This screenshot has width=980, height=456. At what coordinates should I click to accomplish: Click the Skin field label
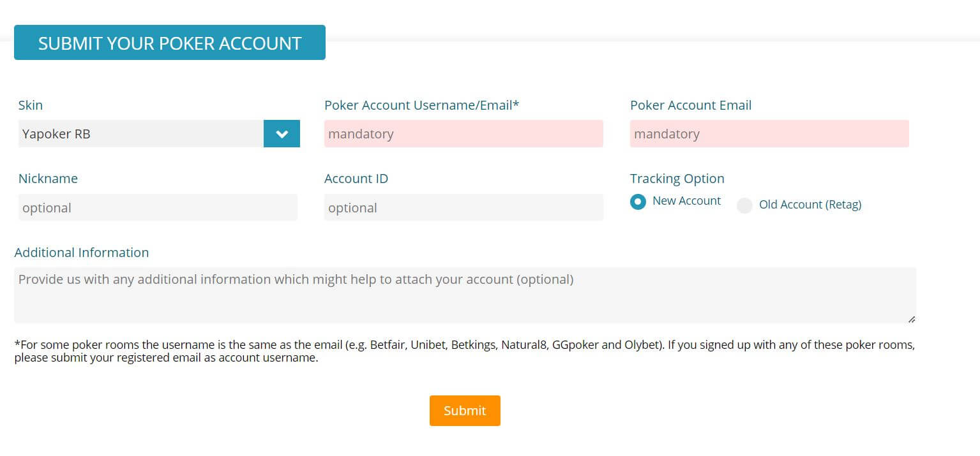pos(31,105)
